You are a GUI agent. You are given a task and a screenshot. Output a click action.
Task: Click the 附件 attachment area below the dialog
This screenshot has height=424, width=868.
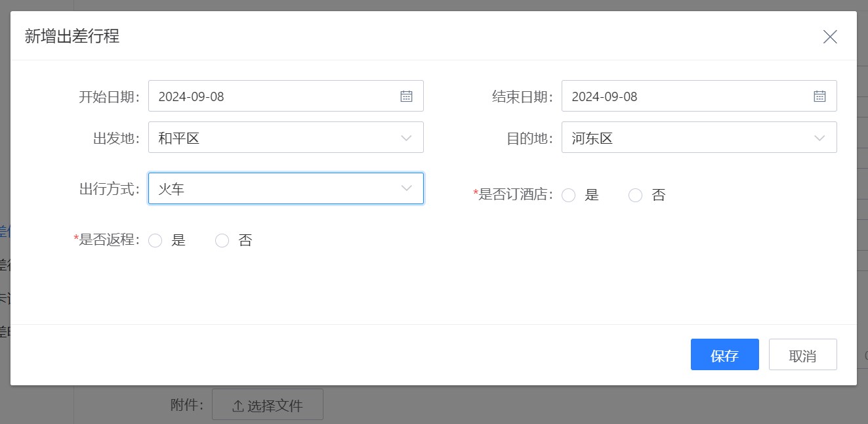pos(186,405)
